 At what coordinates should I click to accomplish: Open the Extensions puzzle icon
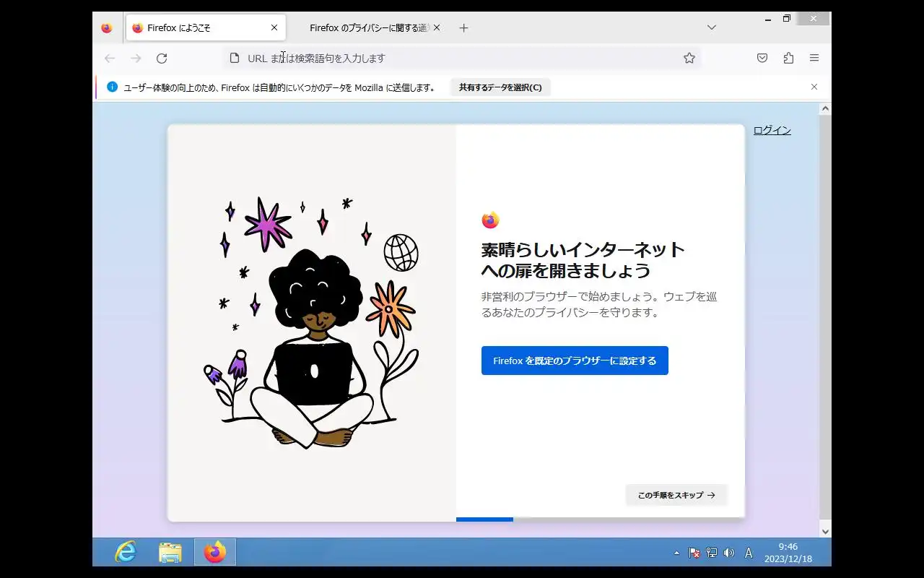click(788, 59)
